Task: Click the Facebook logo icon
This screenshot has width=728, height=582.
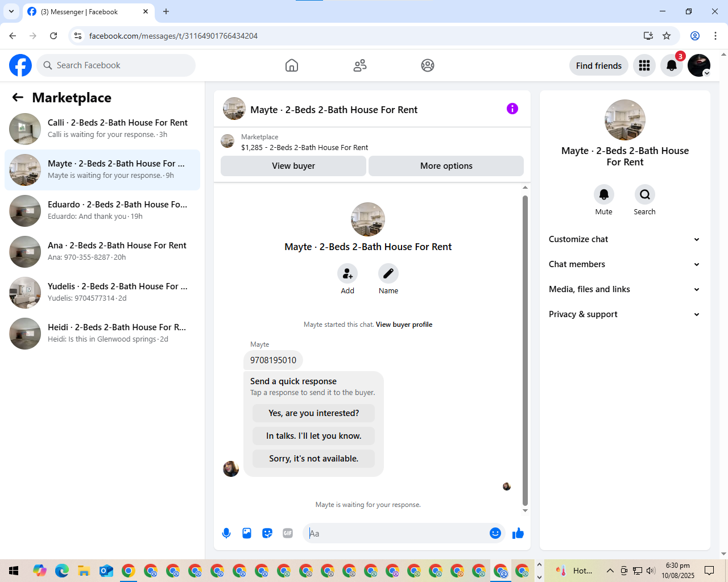Action: point(20,65)
